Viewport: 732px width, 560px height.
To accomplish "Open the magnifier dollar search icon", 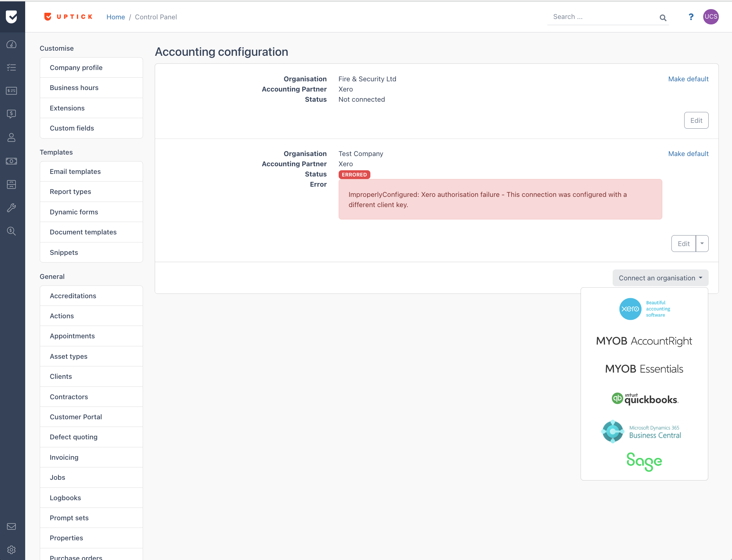I will click(x=12, y=231).
